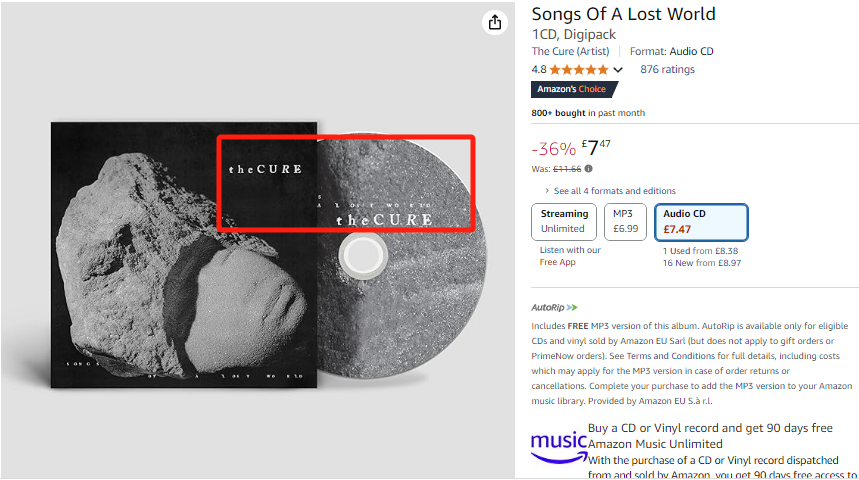Click the info icon beside Was price
Screen dimensions: 859x480
588,169
